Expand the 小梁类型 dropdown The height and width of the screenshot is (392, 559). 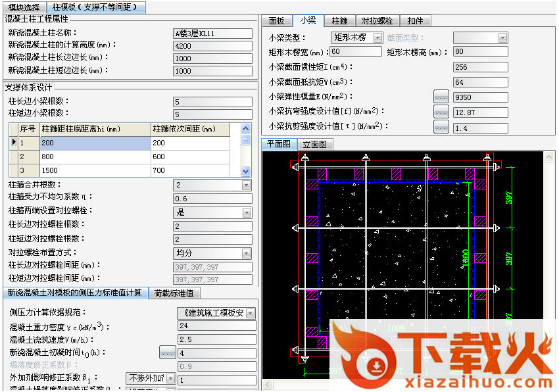377,38
